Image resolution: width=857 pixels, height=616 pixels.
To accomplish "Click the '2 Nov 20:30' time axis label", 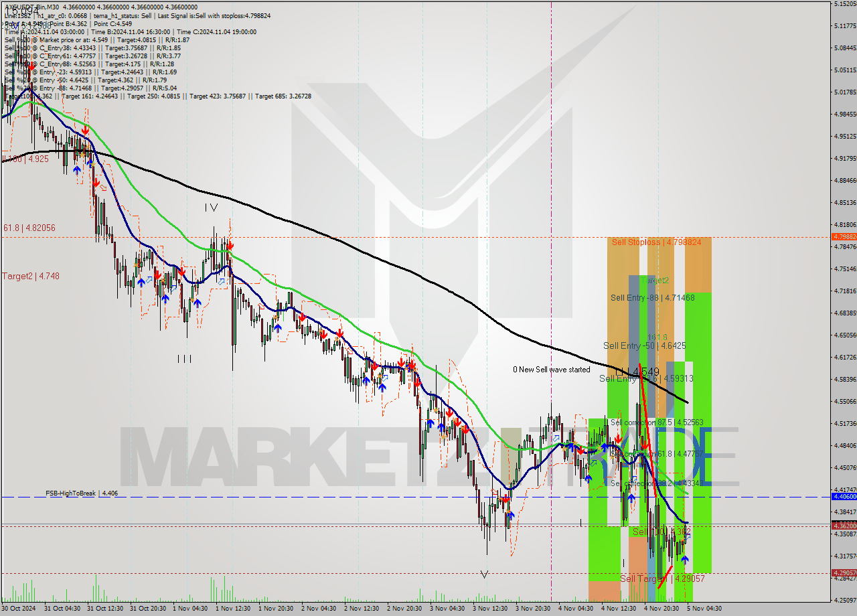I will [404, 609].
